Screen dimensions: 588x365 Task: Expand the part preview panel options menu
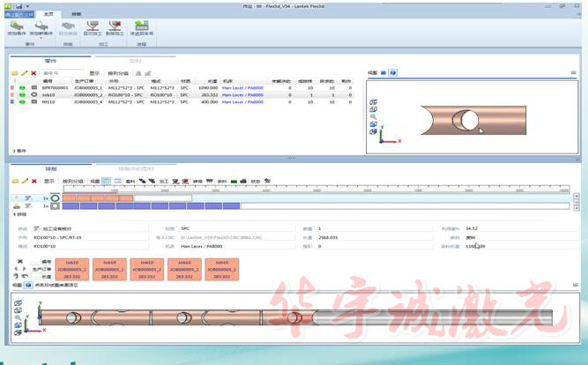click(x=573, y=72)
